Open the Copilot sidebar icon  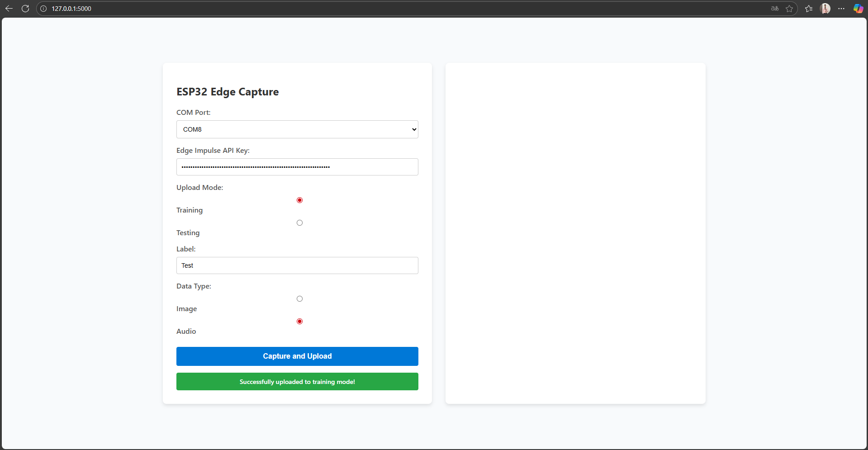coord(858,9)
